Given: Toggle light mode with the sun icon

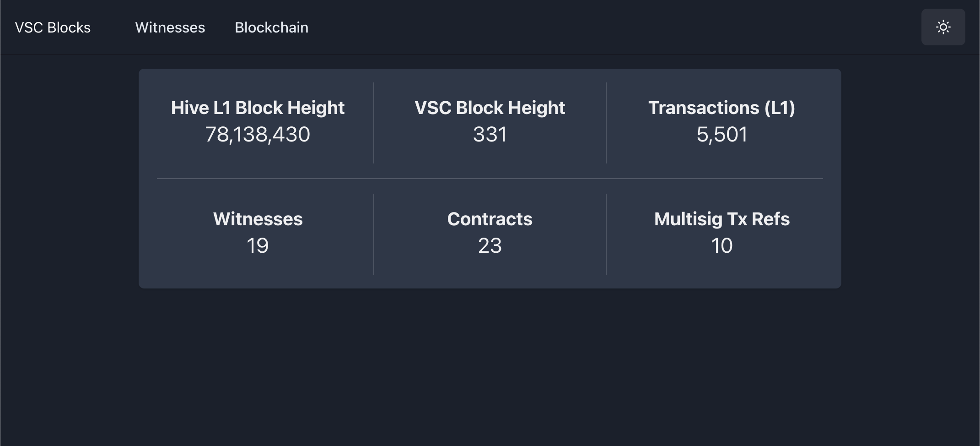Looking at the screenshot, I should (943, 27).
